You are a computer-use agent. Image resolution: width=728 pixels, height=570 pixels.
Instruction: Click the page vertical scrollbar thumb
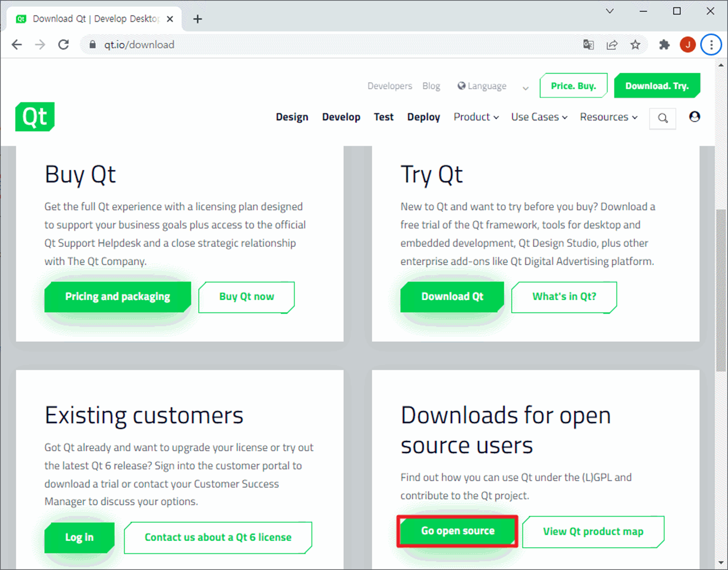[x=721, y=289]
